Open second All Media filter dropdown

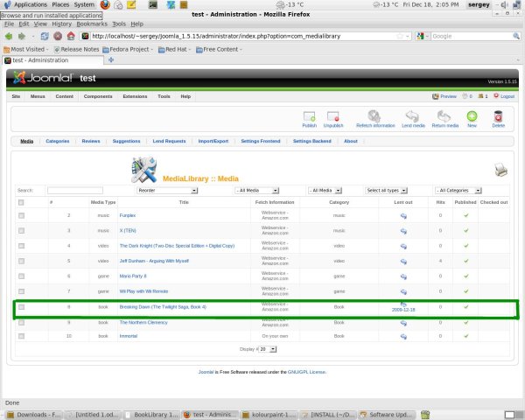[325, 190]
